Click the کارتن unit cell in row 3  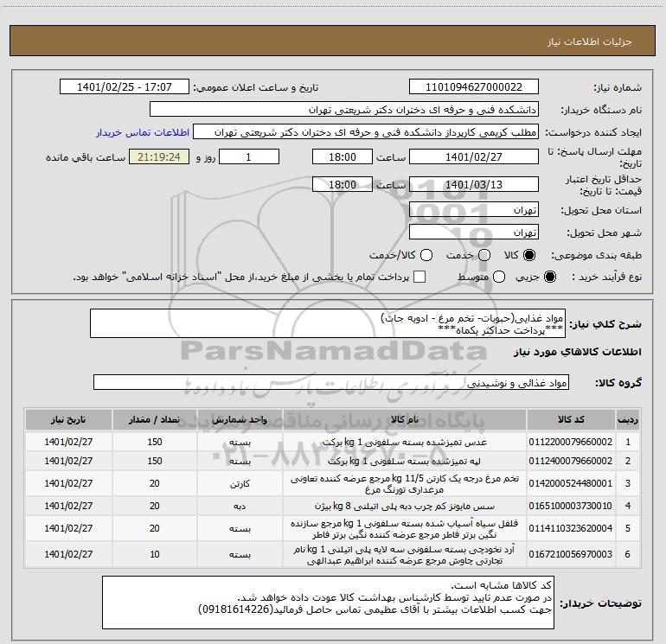pos(240,484)
